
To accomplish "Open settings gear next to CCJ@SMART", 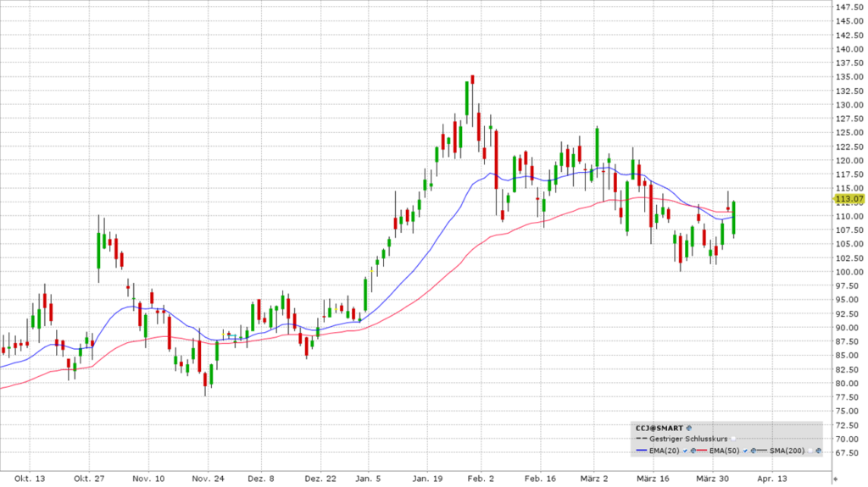I will pyautogui.click(x=689, y=428).
